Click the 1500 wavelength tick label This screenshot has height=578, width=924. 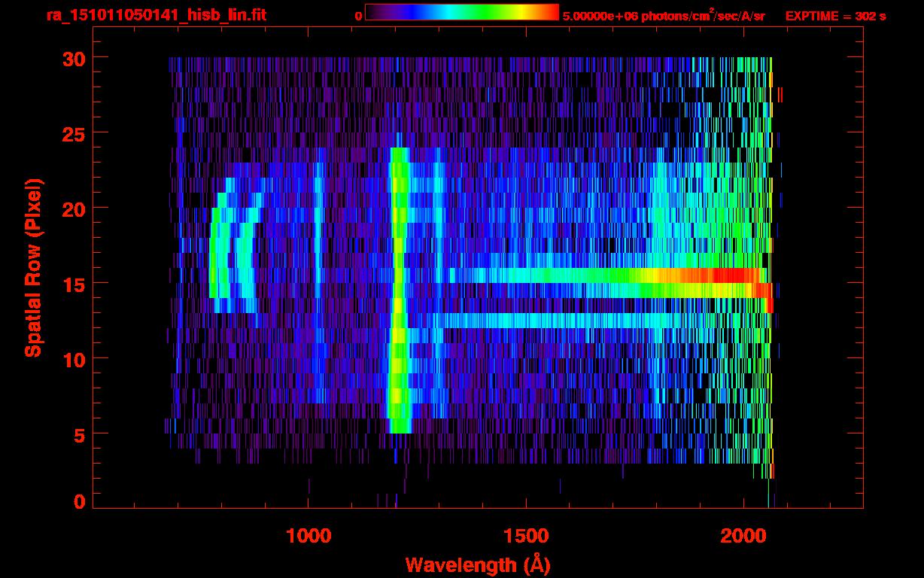525,536
